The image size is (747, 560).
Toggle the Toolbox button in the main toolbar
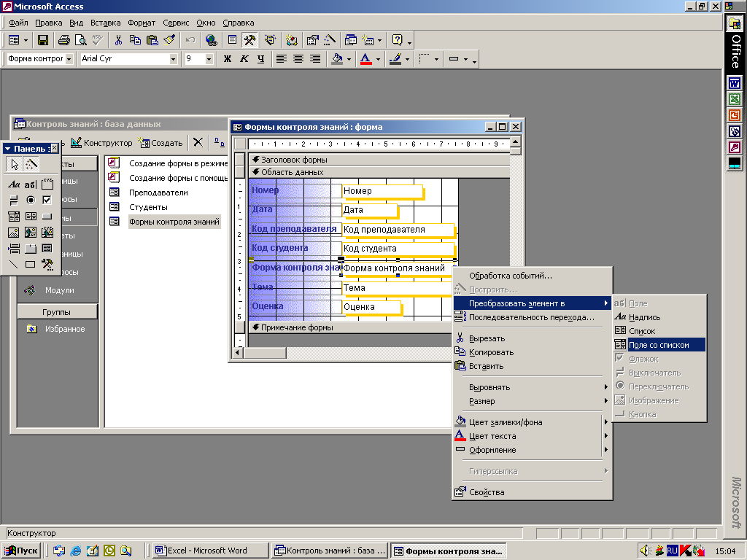coord(249,41)
